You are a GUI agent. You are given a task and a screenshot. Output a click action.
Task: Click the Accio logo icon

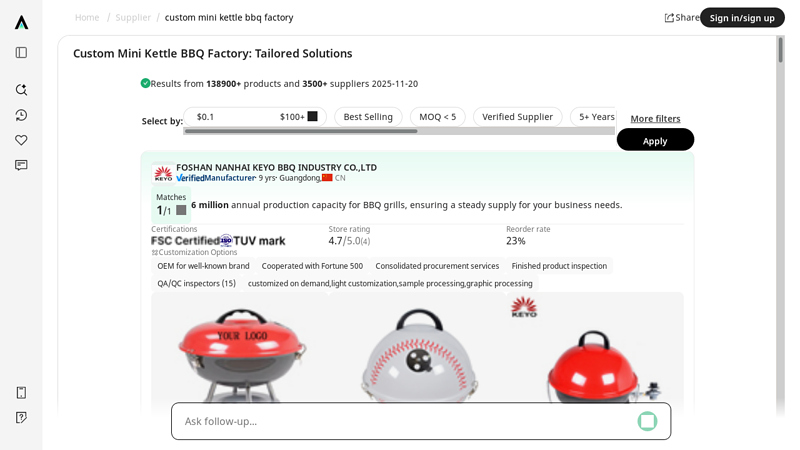[21, 22]
